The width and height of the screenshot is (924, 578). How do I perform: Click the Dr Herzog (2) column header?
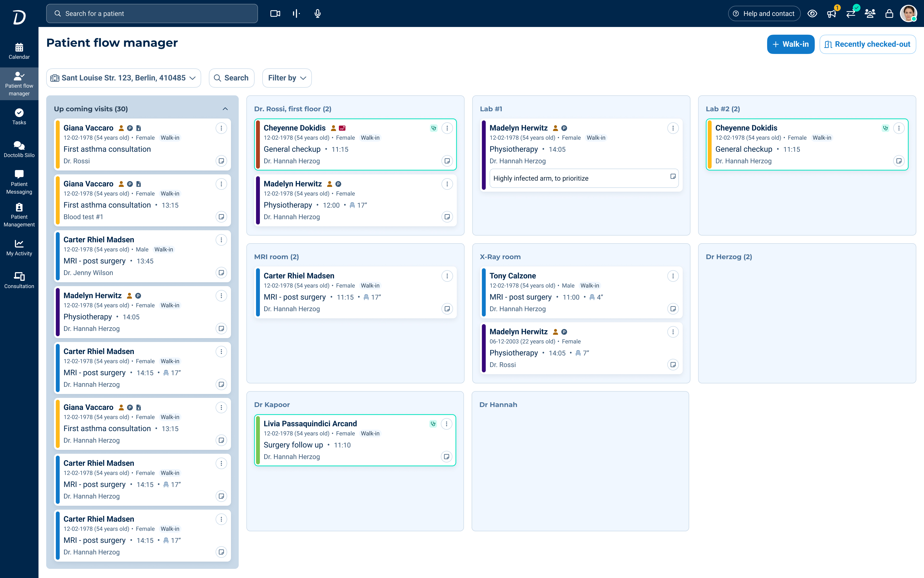point(729,257)
